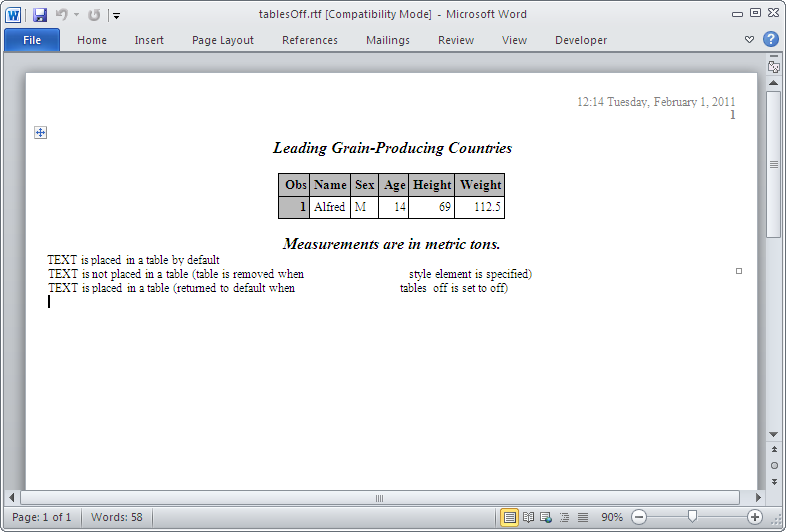Switch to Outline view

tap(564, 517)
